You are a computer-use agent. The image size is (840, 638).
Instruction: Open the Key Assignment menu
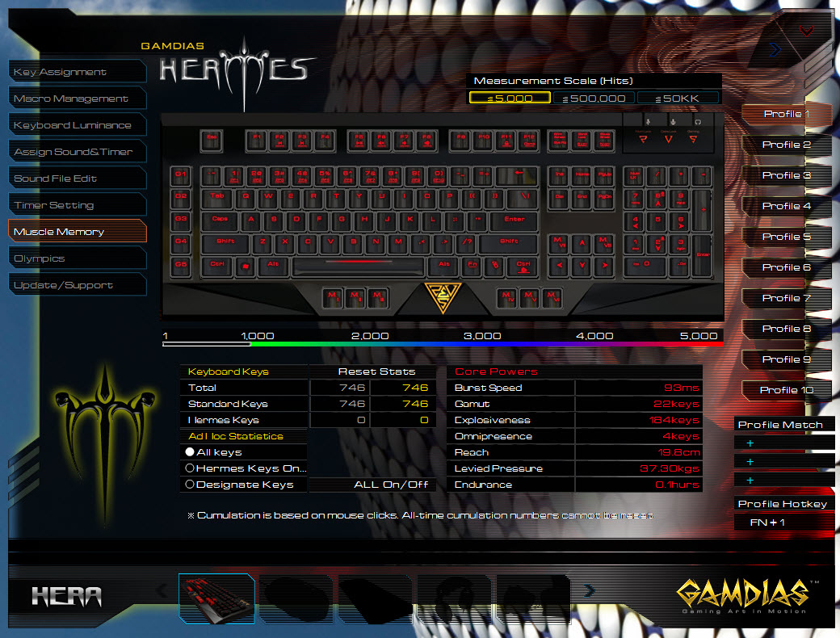click(78, 72)
